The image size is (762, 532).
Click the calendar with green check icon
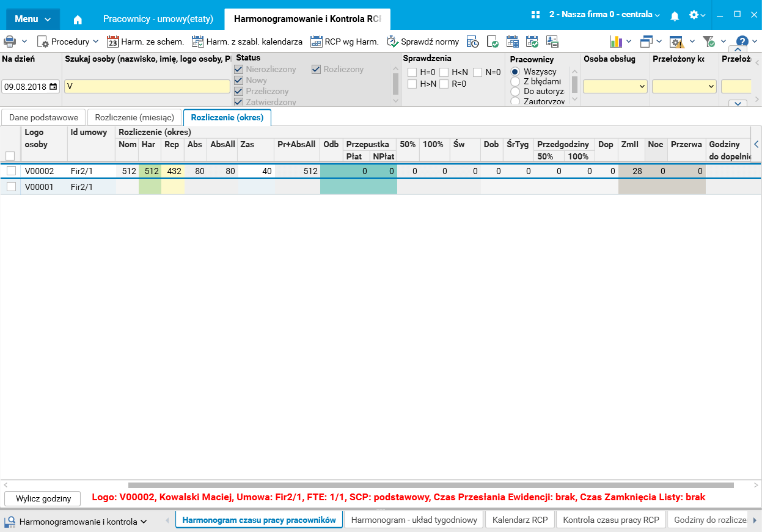click(x=532, y=42)
